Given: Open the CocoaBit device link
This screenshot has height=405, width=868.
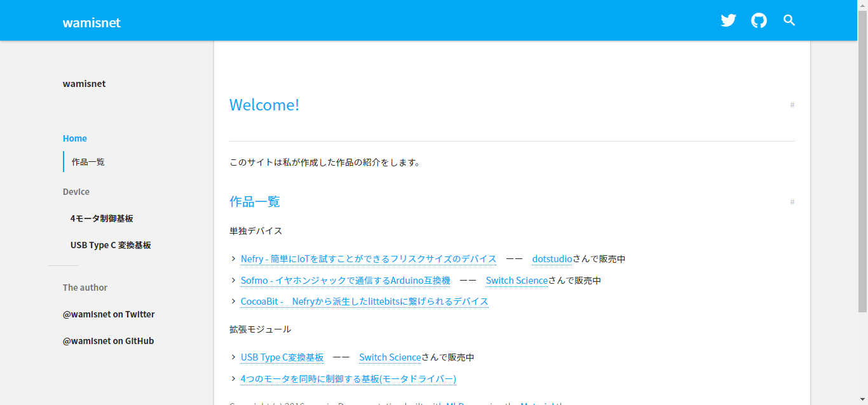Looking at the screenshot, I should click(365, 302).
